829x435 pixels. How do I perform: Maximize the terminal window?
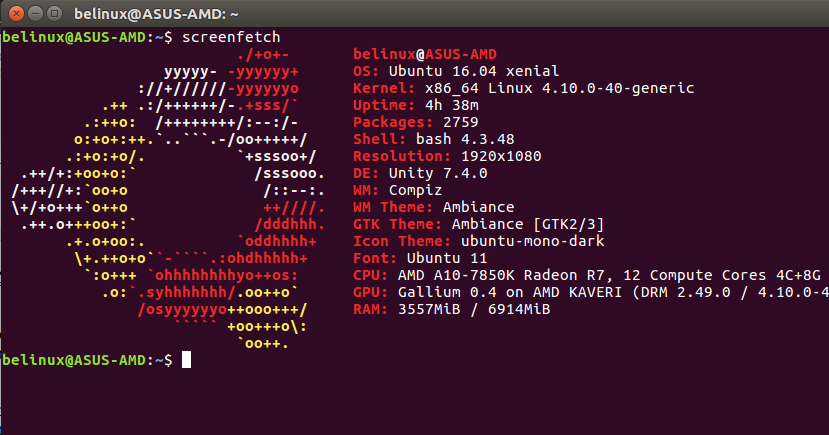pos(54,13)
